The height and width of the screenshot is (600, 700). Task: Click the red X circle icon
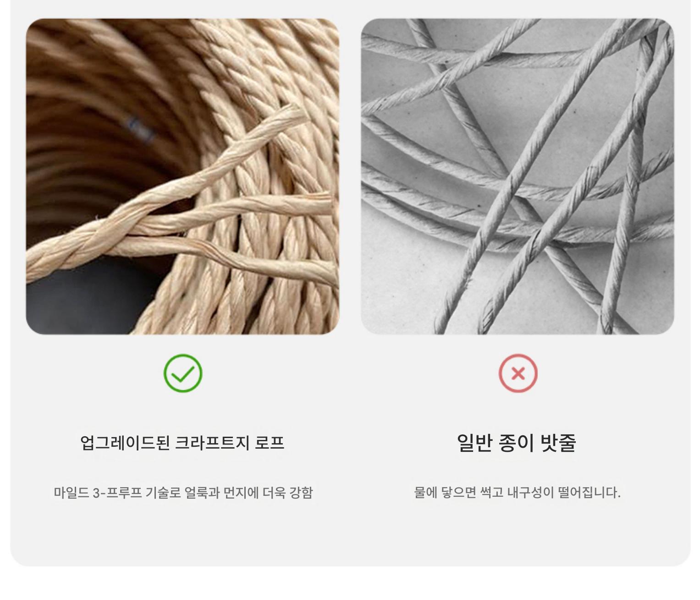pyautogui.click(x=518, y=373)
